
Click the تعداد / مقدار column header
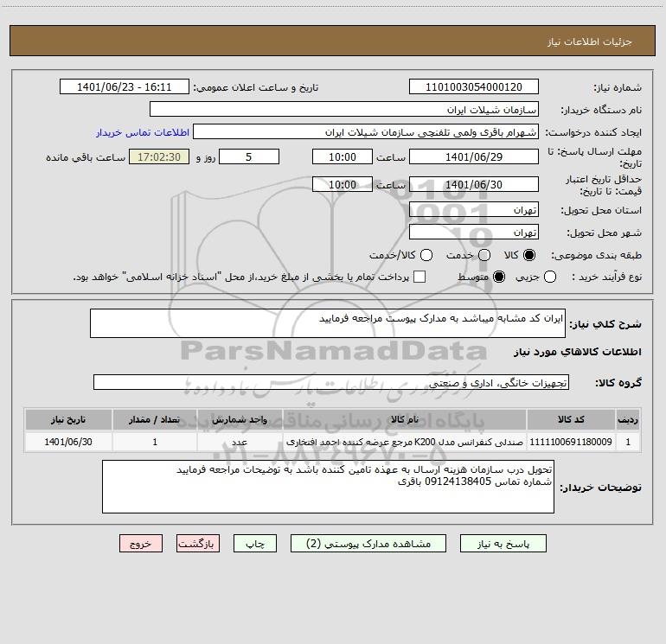[x=155, y=419]
